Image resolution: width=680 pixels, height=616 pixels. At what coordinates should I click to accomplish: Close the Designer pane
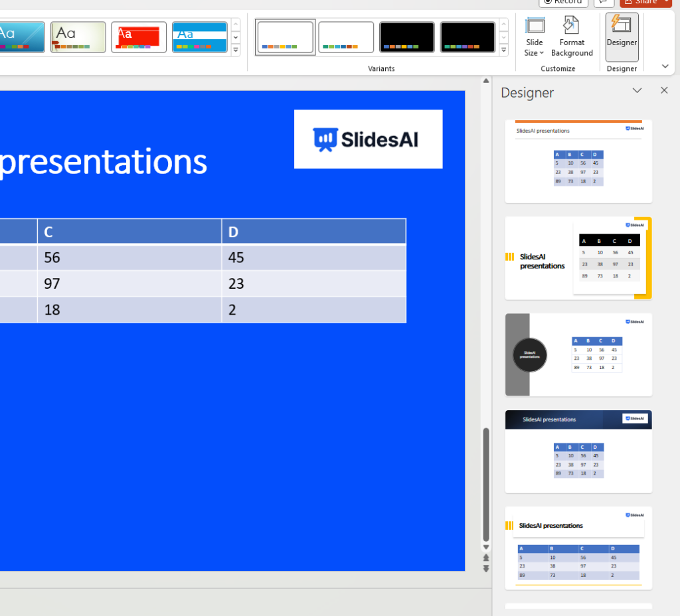click(663, 91)
